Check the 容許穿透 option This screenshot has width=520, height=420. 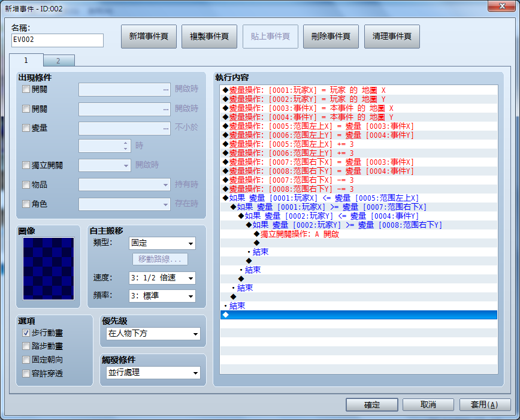[x=26, y=373]
